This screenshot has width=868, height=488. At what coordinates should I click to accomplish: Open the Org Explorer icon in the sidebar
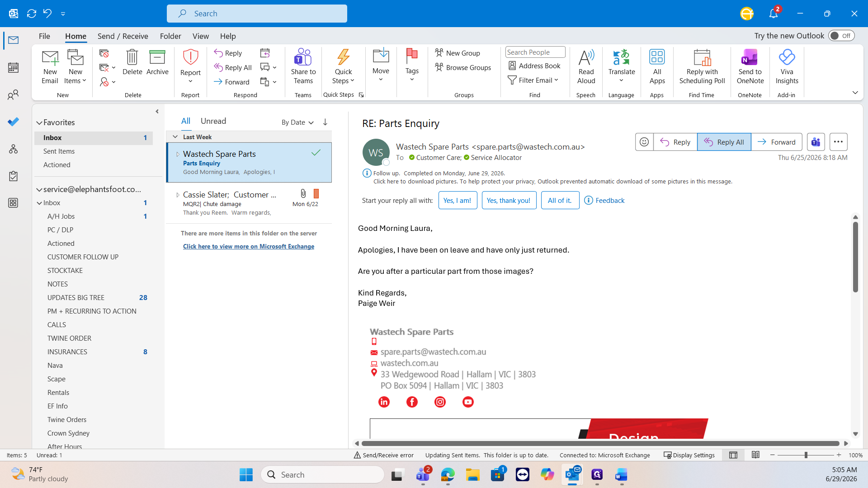pyautogui.click(x=13, y=149)
